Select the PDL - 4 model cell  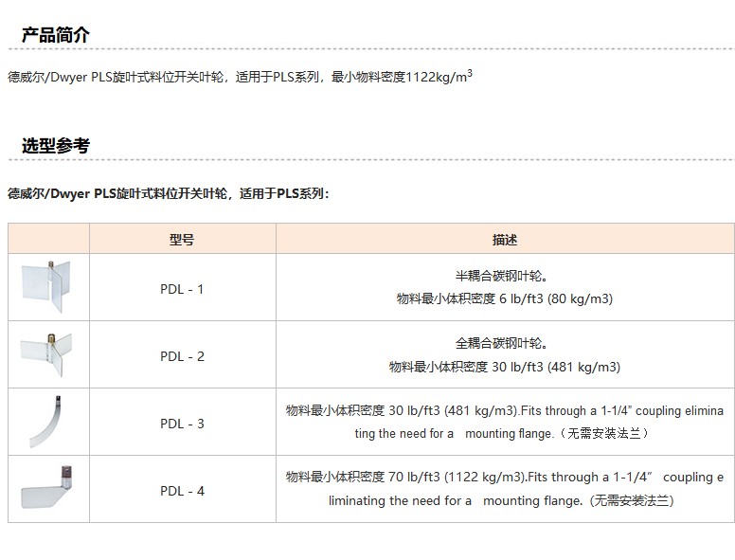click(183, 491)
